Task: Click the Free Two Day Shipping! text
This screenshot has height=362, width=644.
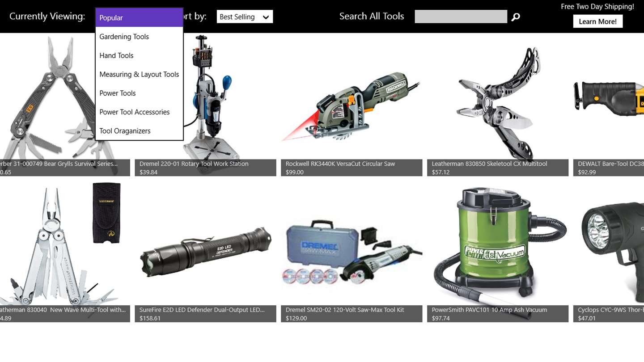Action: 597,7
